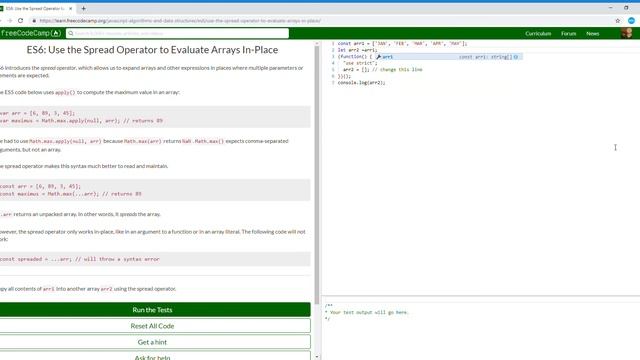Click the console.log(arr2) line
Viewport: 640px width, 360px height.
click(361, 82)
